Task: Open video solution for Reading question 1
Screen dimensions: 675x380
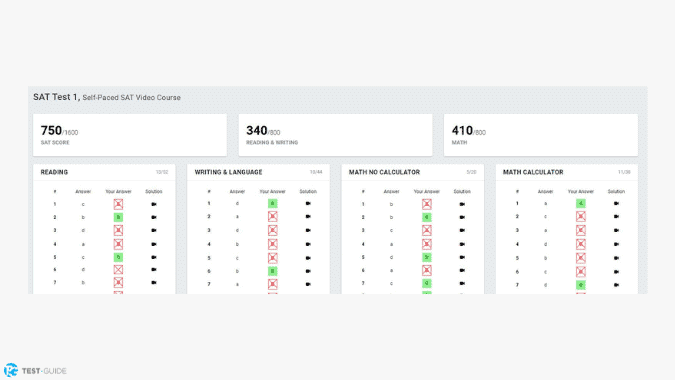Action: coord(154,204)
